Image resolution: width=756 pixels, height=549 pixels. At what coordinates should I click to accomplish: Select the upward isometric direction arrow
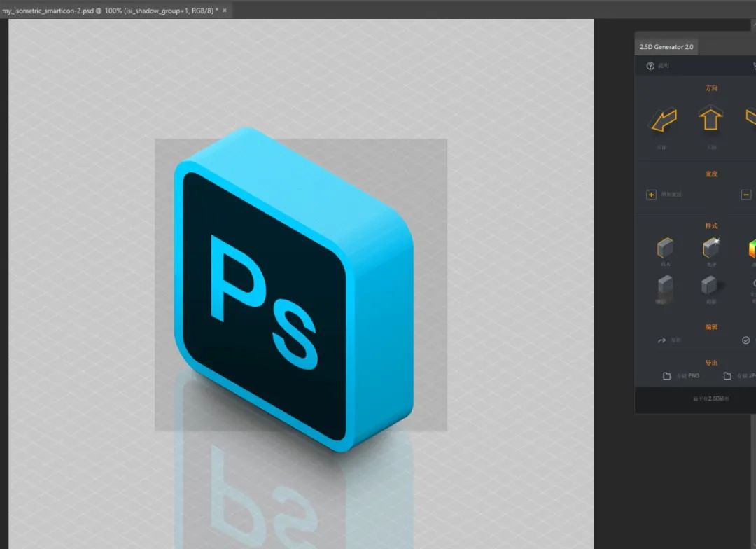tap(710, 119)
